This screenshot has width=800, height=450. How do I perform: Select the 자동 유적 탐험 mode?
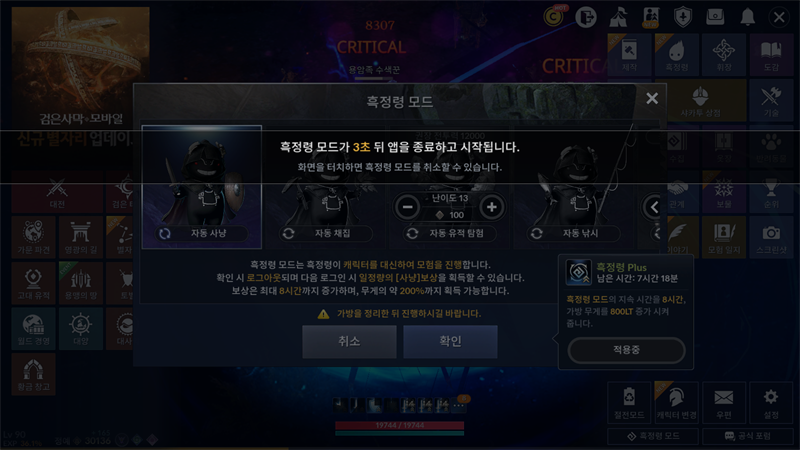[x=449, y=233]
